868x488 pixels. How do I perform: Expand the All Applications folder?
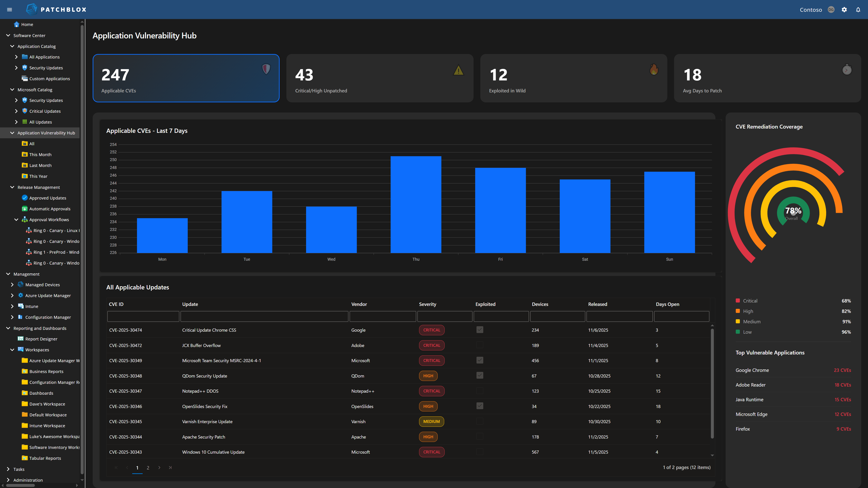(16, 56)
